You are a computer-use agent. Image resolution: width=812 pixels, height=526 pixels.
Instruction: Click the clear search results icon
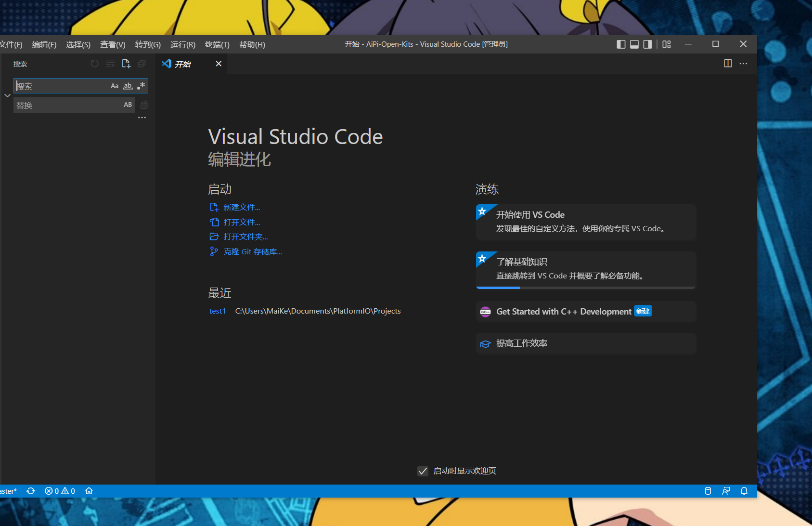click(x=110, y=64)
